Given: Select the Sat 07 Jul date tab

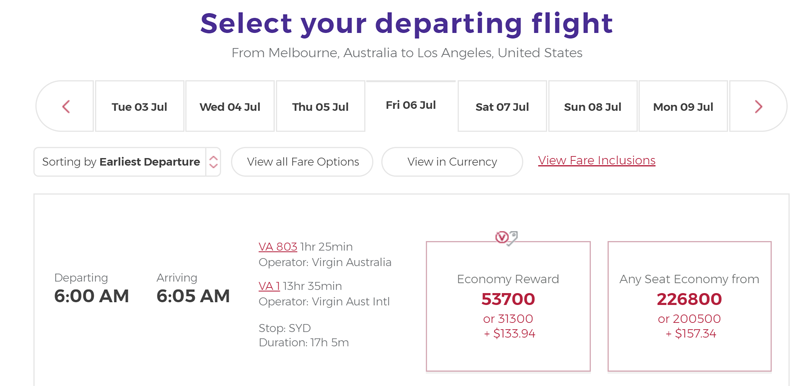Looking at the screenshot, I should pyautogui.click(x=502, y=107).
